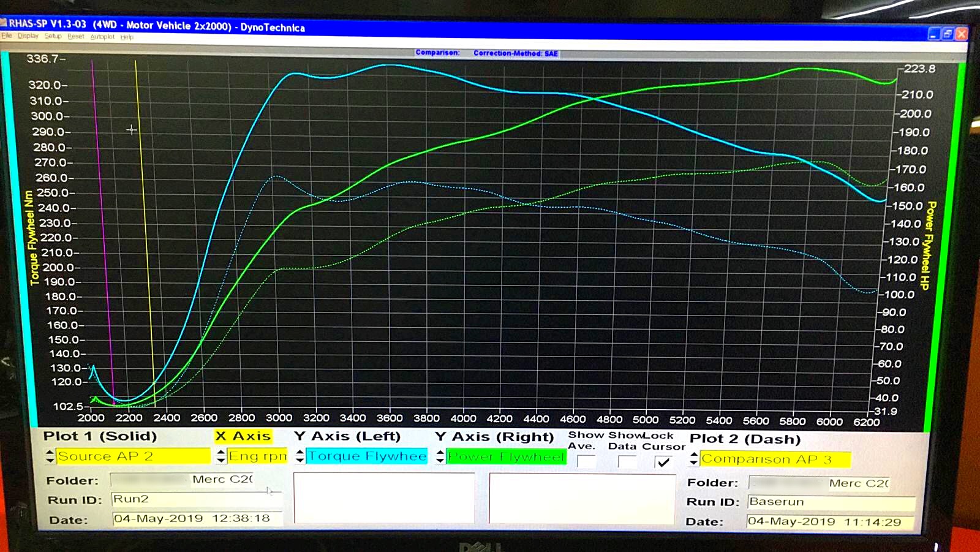980x552 pixels.
Task: Enable the Show Ave. checkbox
Action: click(586, 462)
